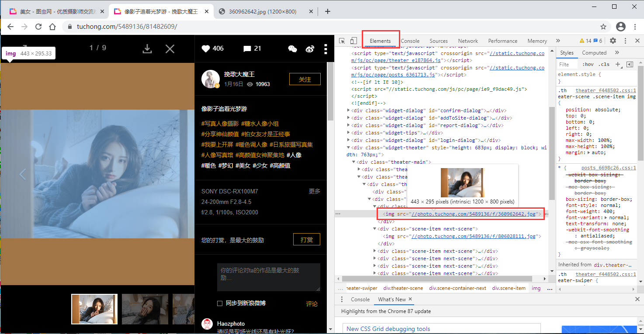Show more Styles pane tabs chevron
The image size is (644, 334).
pos(616,52)
